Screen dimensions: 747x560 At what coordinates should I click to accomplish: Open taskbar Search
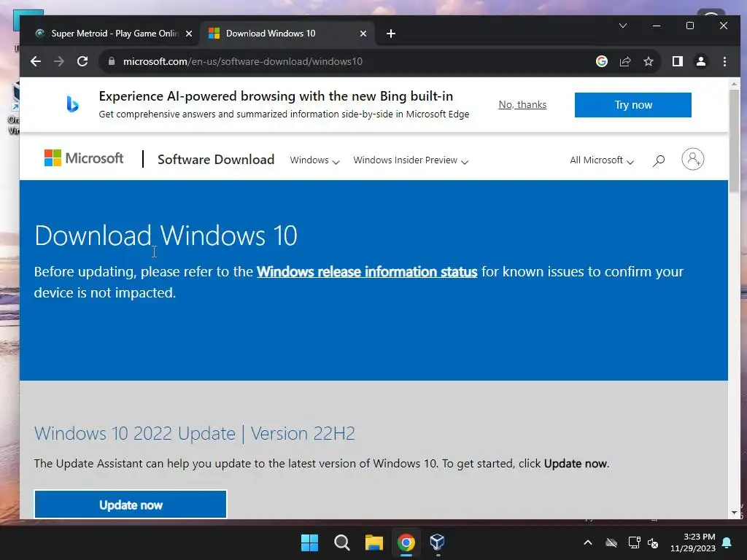tap(341, 542)
